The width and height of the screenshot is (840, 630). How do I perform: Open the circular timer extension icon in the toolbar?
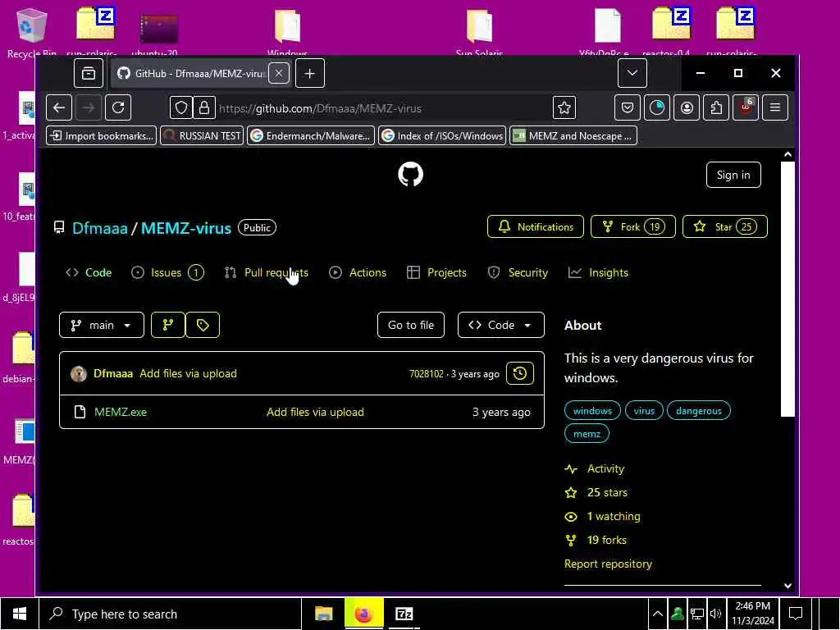tap(657, 107)
